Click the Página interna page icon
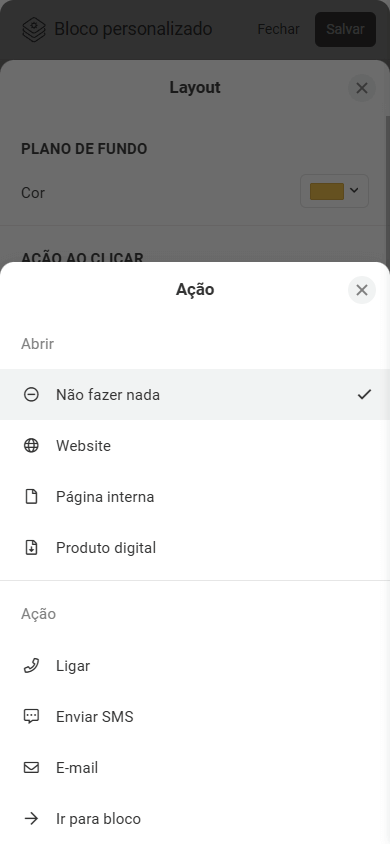This screenshot has width=390, height=844. (x=31, y=496)
